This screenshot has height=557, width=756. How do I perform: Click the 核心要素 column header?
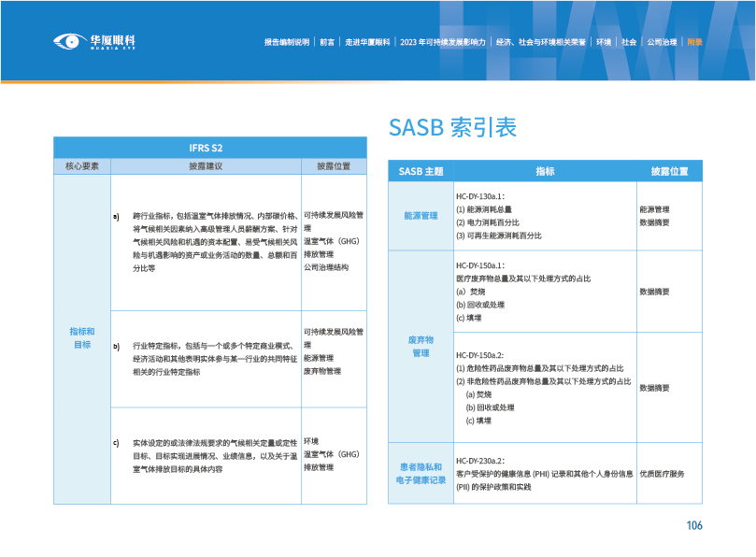coord(82,165)
